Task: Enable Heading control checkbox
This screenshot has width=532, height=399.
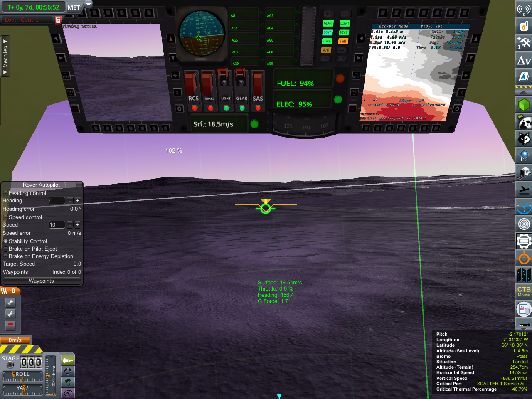Action: point(5,193)
